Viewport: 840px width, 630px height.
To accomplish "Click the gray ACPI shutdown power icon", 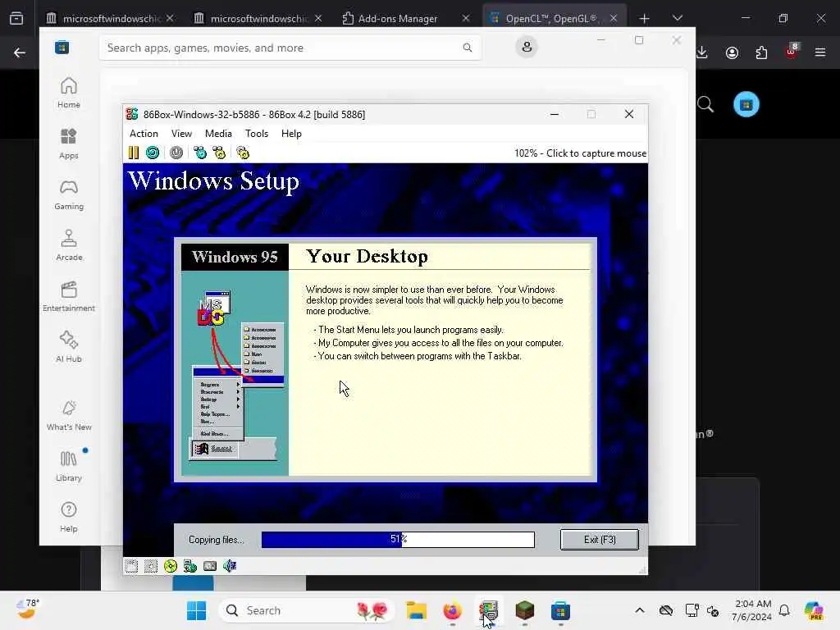I will coord(176,153).
